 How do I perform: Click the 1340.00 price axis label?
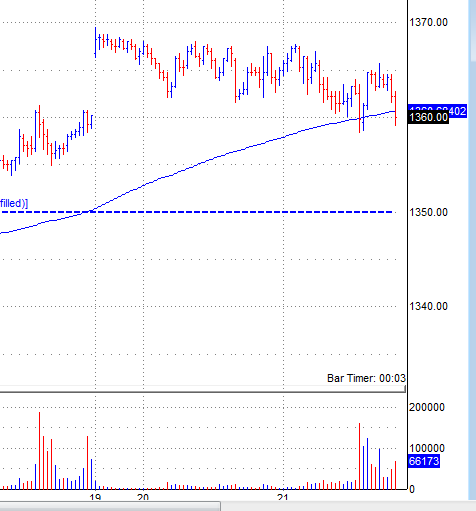428,306
